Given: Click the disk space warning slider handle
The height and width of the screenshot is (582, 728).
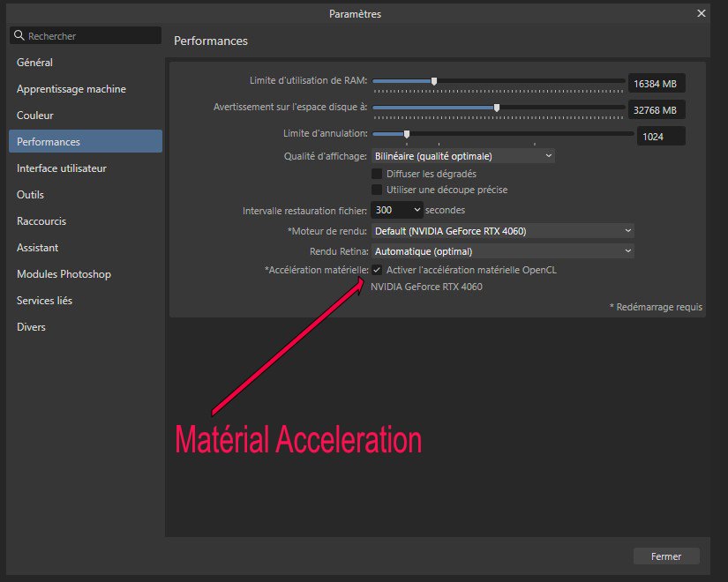Looking at the screenshot, I should pyautogui.click(x=497, y=108).
